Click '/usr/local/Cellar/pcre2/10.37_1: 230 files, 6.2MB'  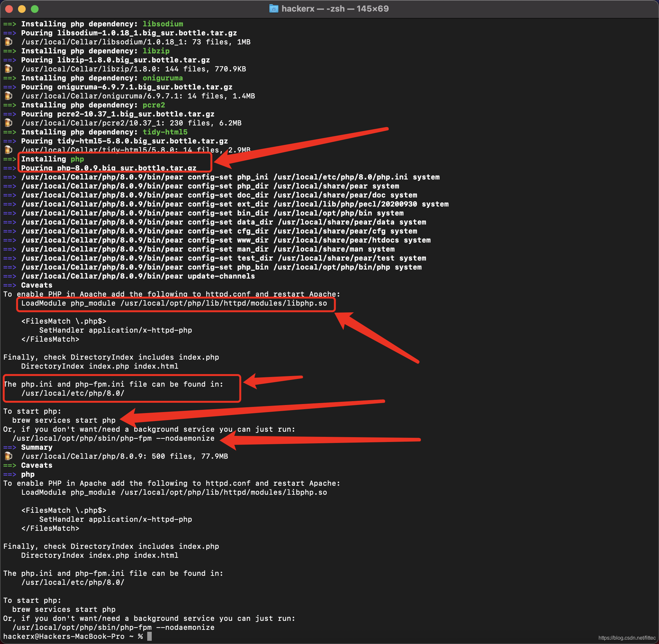point(131,123)
